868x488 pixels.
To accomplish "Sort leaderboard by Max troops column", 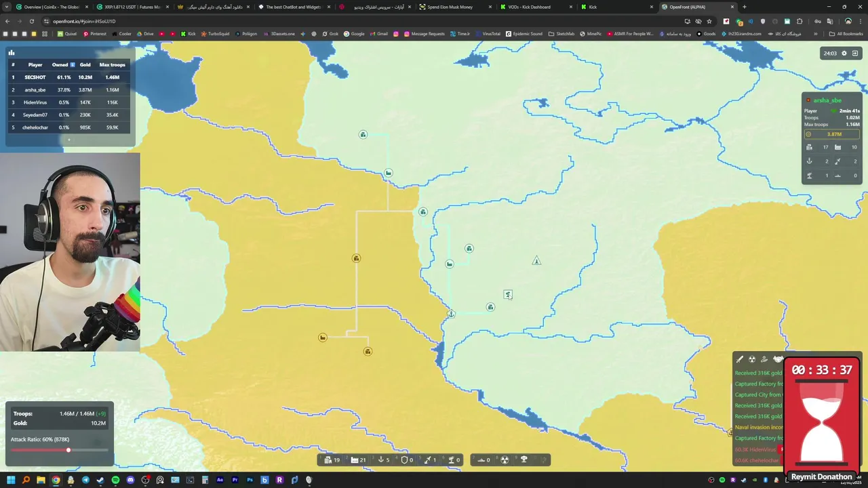I will (113, 64).
